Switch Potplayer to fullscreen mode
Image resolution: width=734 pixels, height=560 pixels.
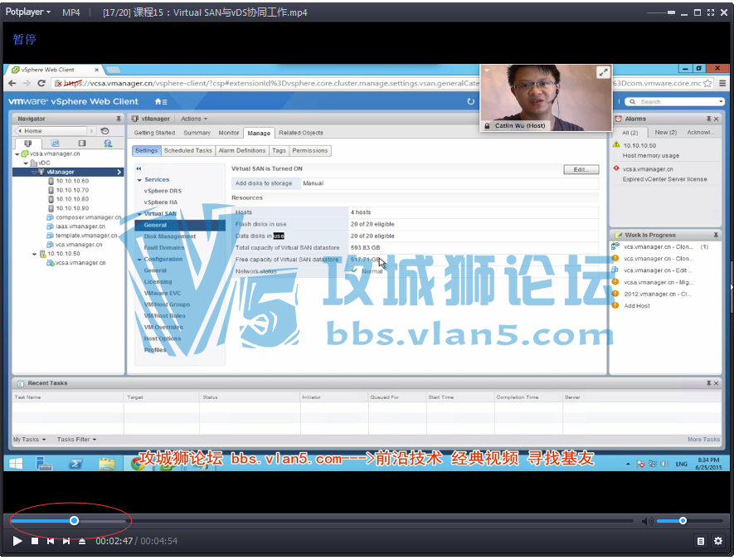tap(711, 12)
